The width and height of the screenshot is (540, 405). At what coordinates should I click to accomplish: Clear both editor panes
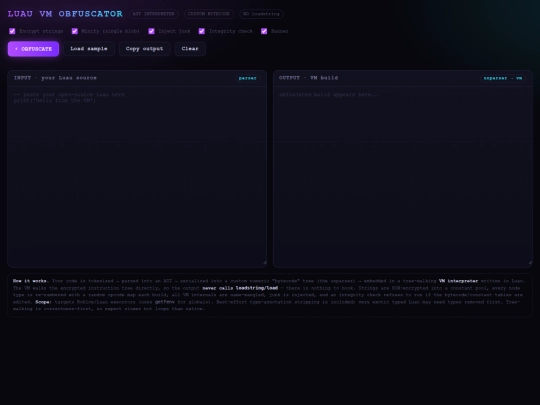tap(190, 49)
